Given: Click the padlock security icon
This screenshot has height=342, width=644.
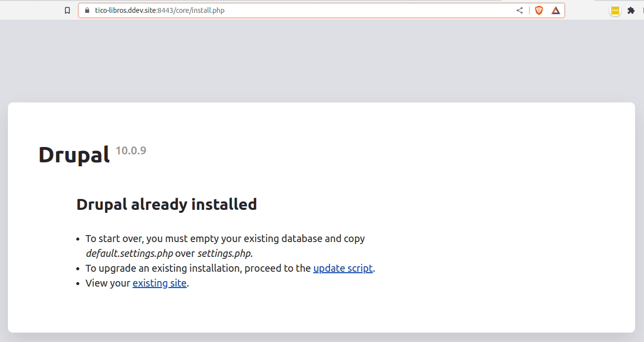Looking at the screenshot, I should pyautogui.click(x=86, y=10).
